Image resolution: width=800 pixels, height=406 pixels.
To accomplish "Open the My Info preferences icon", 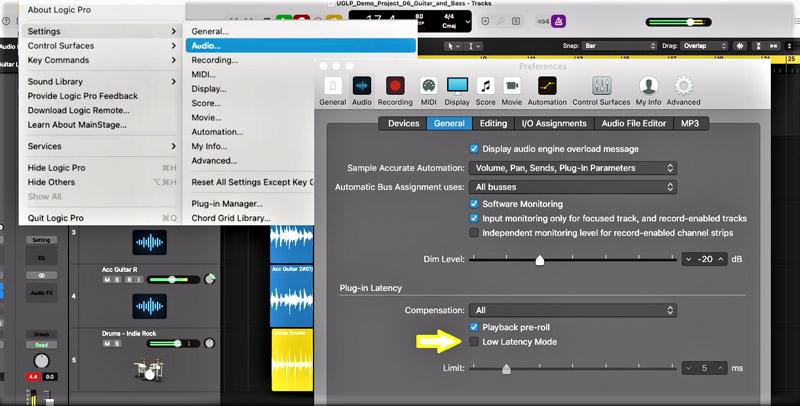I will 648,86.
